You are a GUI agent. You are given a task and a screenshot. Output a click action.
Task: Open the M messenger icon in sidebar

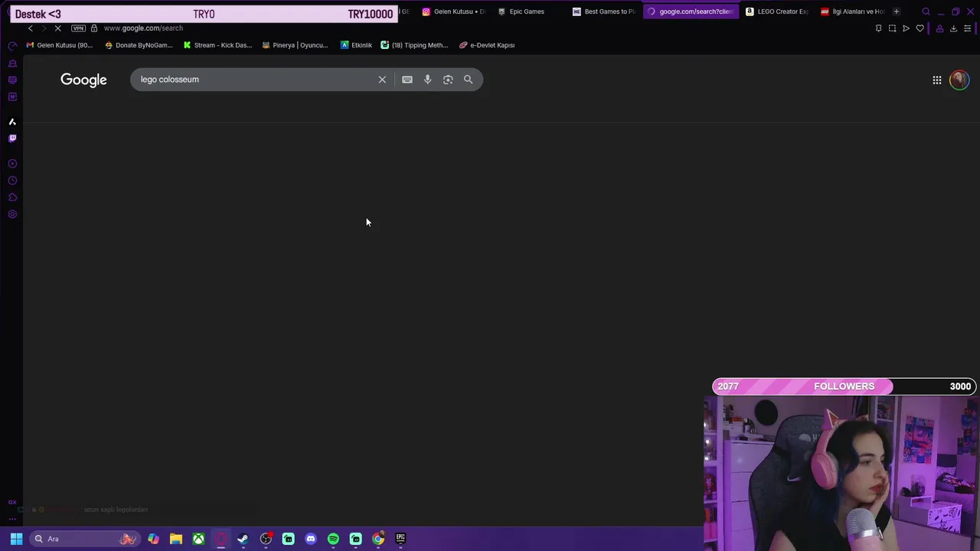tap(12, 97)
